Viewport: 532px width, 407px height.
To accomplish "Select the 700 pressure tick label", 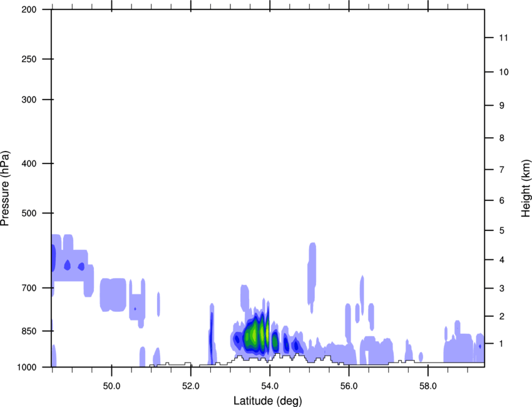I will coord(29,288).
